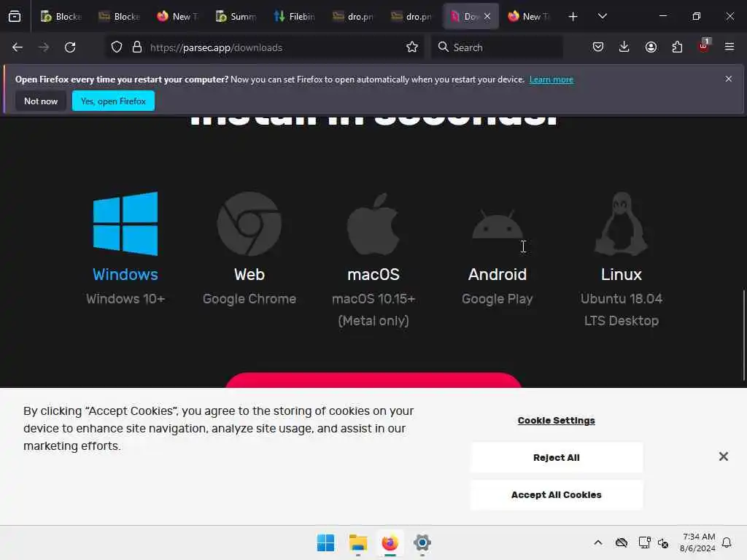
Task: Click the macOS text label
Action: (x=373, y=275)
